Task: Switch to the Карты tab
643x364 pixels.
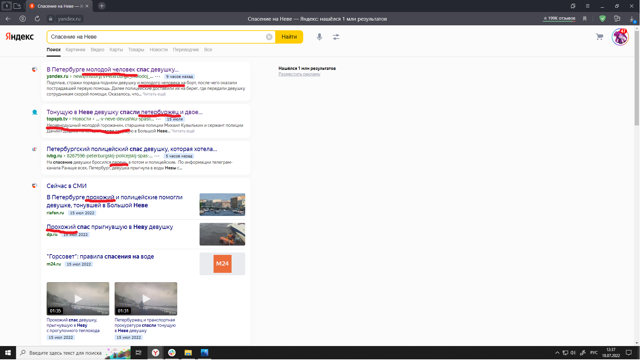Action: coord(116,50)
